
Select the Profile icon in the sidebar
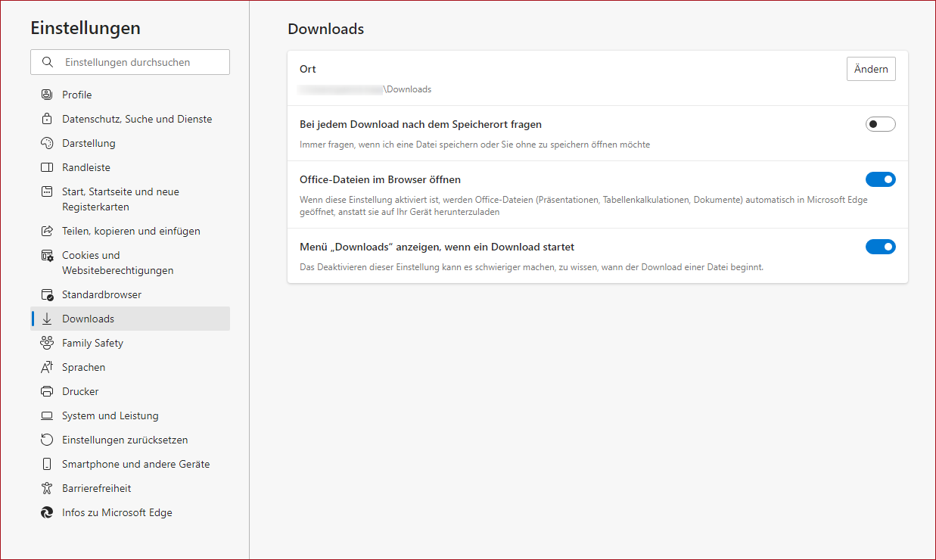(47, 95)
